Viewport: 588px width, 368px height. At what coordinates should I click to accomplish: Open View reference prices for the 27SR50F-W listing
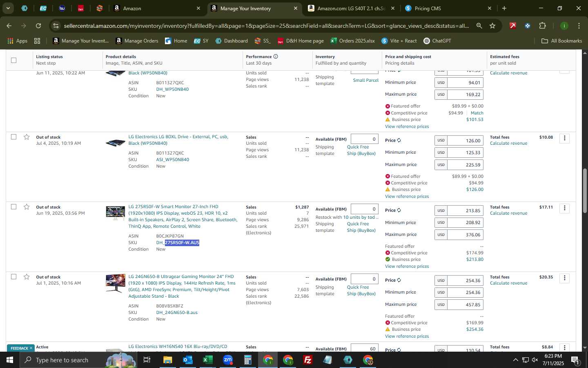coord(407,266)
